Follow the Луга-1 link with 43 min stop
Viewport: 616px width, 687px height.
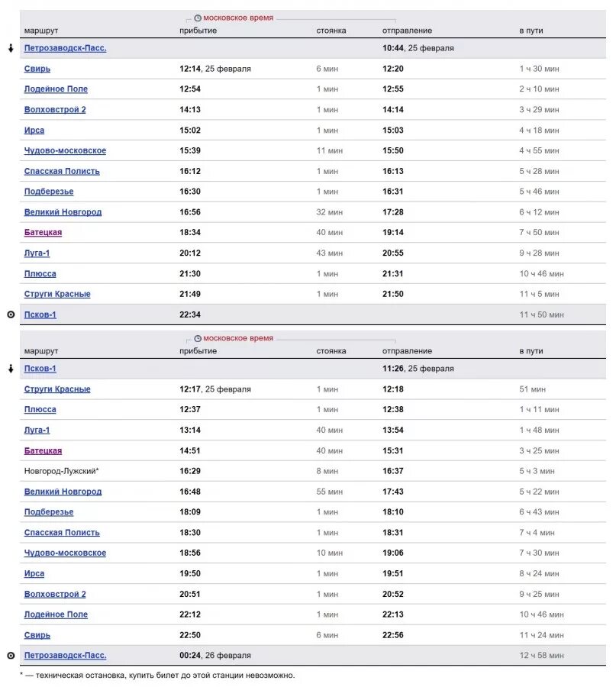click(37, 253)
